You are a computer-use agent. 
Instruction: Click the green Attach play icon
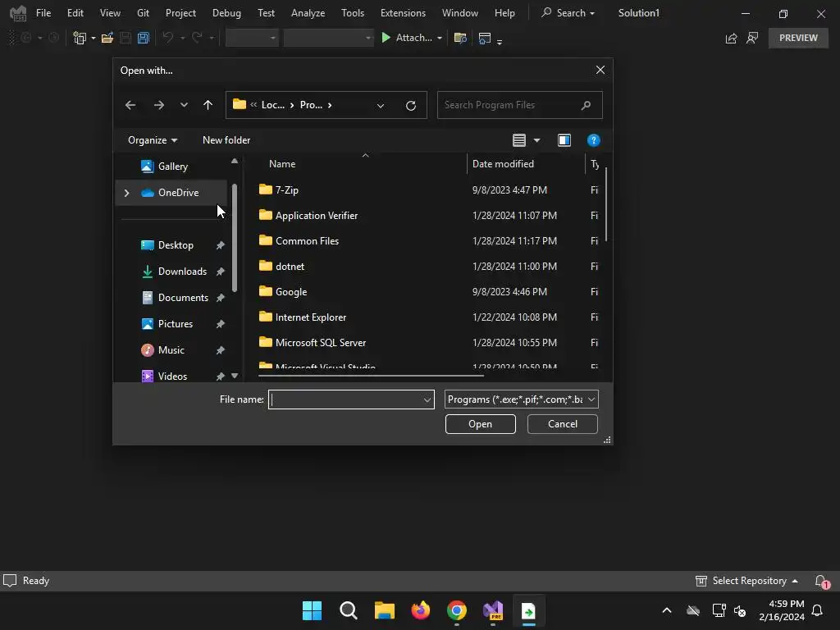pos(386,38)
